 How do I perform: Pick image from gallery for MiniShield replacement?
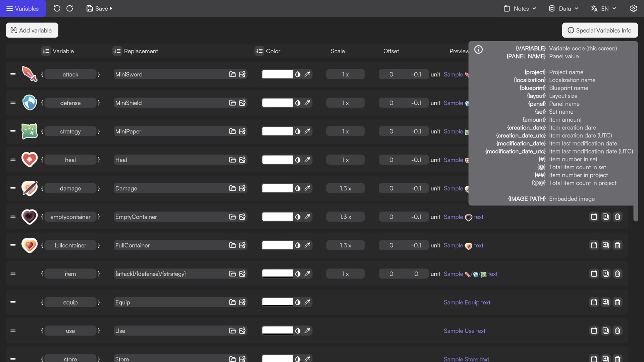tap(242, 103)
